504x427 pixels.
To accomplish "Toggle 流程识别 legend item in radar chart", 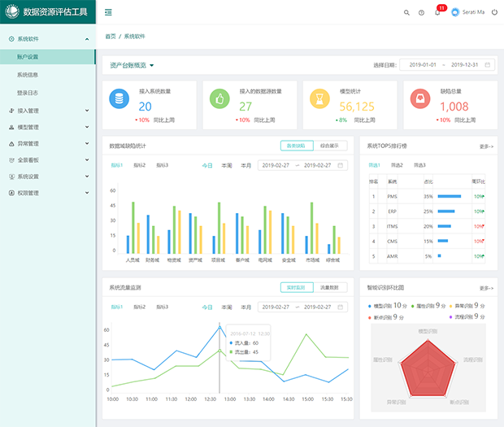I will point(467,317).
